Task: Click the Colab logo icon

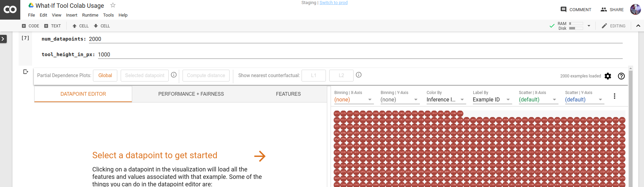Action: 10,9
